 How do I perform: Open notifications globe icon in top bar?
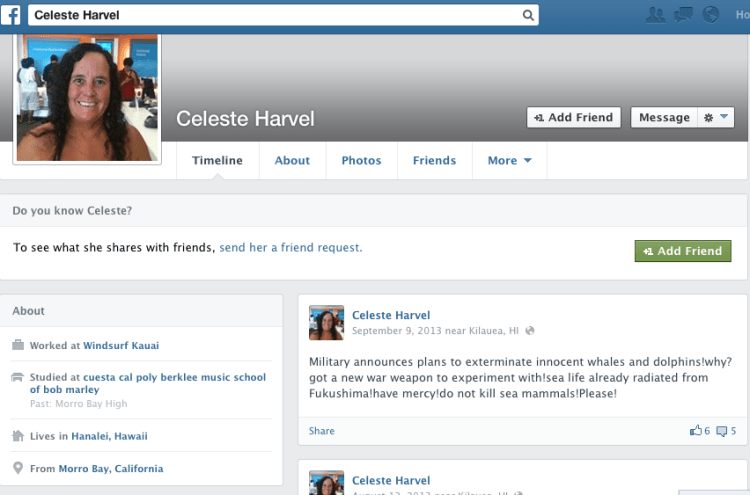click(711, 14)
